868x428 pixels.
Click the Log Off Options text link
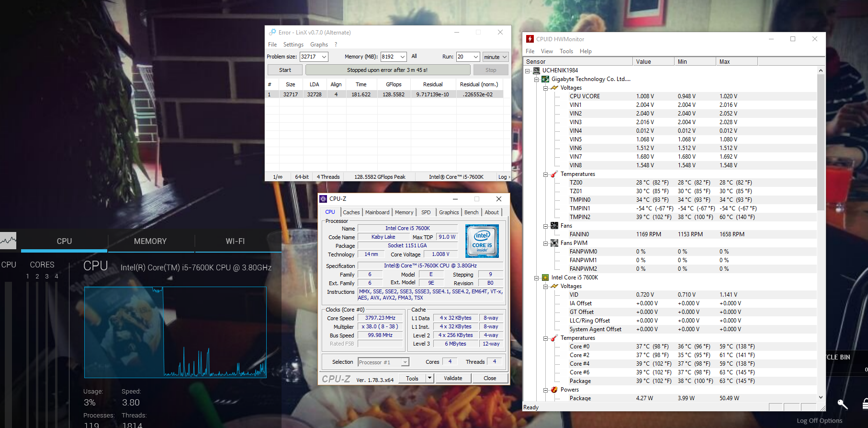[x=819, y=421]
